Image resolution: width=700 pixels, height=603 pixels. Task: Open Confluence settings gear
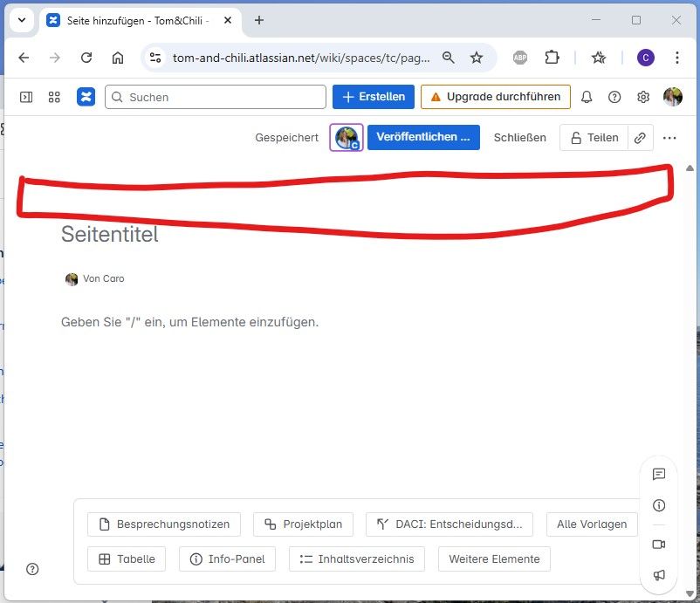coord(643,97)
